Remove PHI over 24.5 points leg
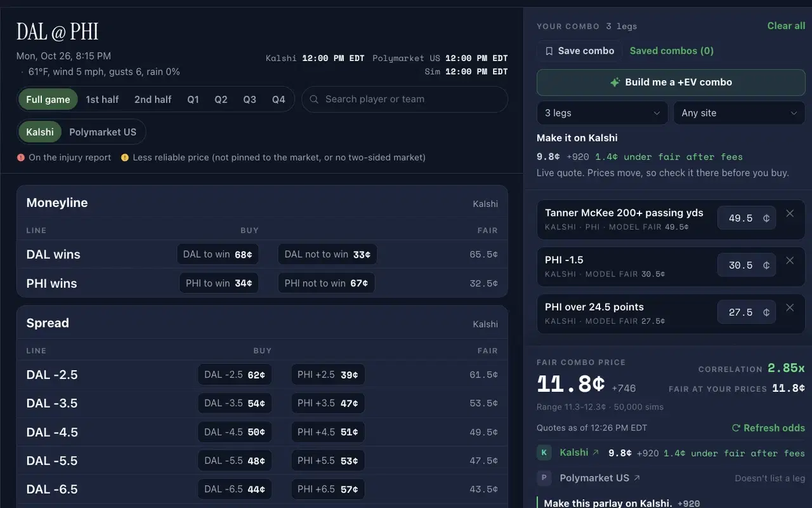The height and width of the screenshot is (508, 812). [x=790, y=307]
